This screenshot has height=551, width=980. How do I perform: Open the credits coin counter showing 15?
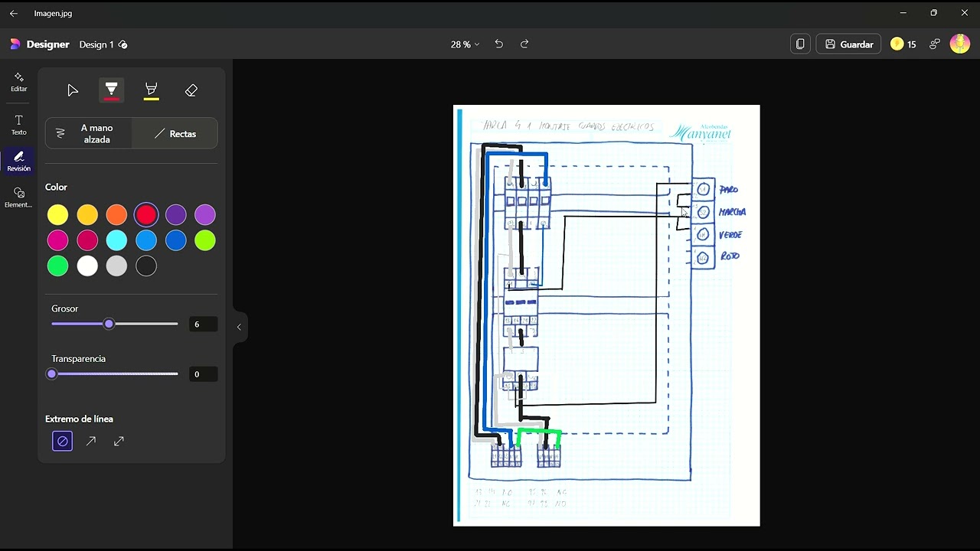click(903, 44)
